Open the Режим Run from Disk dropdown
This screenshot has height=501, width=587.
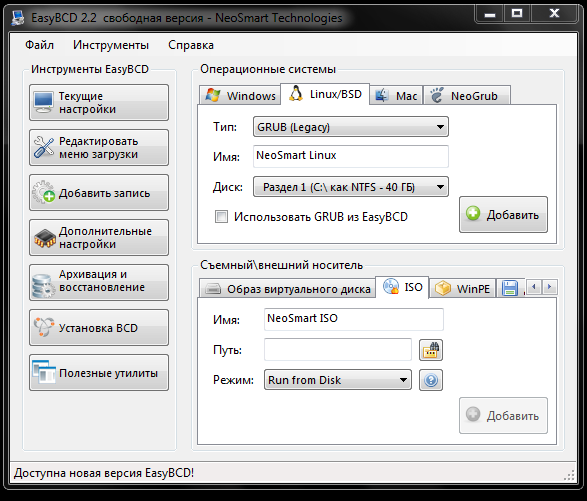(338, 380)
